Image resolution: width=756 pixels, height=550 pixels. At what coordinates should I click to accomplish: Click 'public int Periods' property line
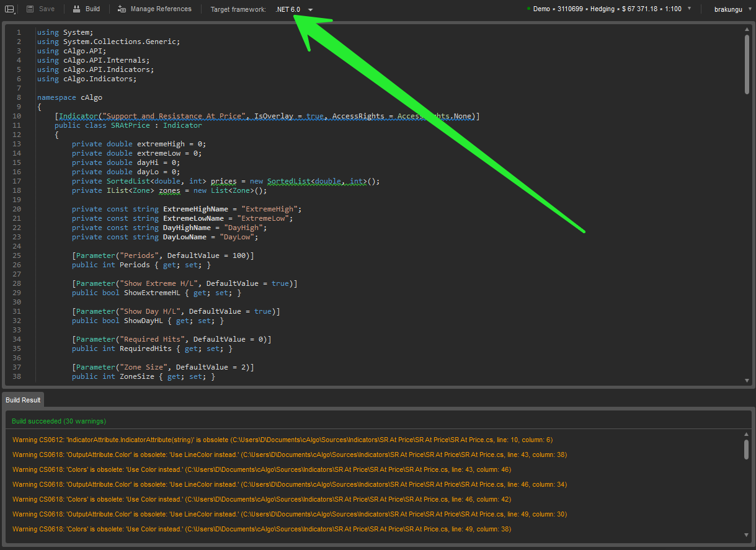tap(141, 265)
